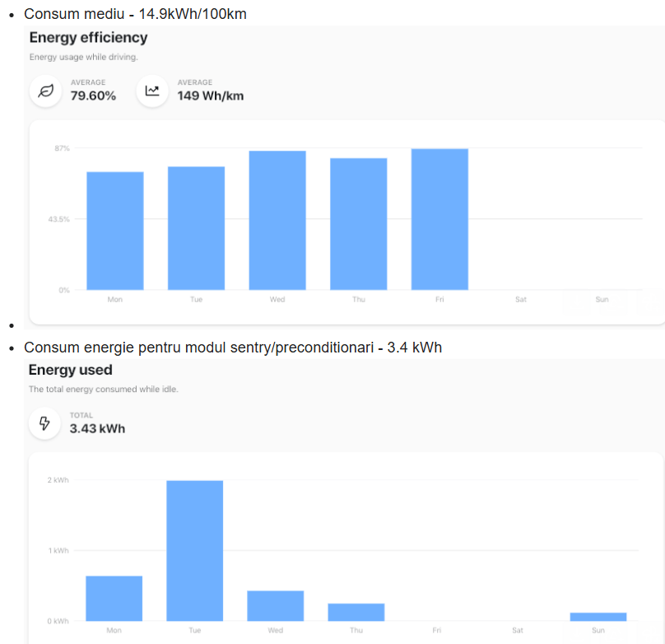The image size is (665, 644).
Task: Select the Friday efficiency bar
Action: pyautogui.click(x=439, y=219)
